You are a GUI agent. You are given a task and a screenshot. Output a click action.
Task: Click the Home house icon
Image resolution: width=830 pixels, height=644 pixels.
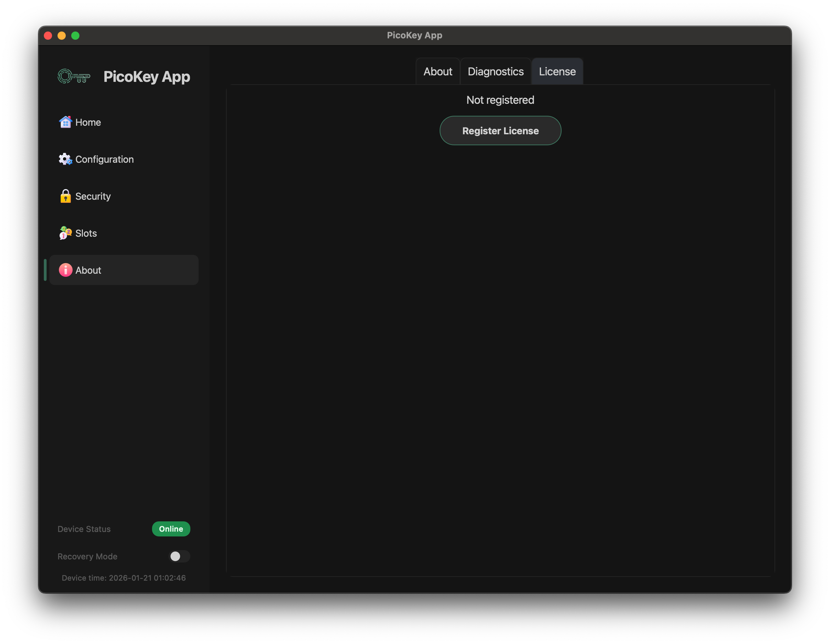[65, 122]
